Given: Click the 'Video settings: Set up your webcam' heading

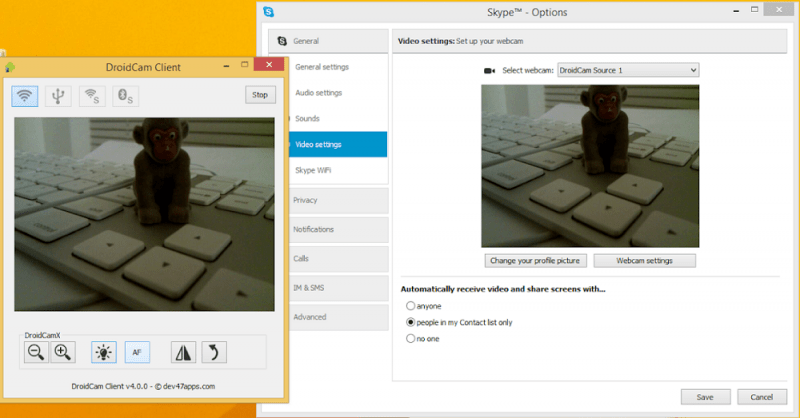Looking at the screenshot, I should (x=460, y=41).
